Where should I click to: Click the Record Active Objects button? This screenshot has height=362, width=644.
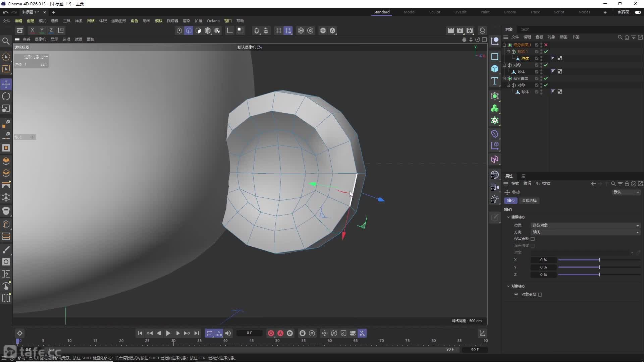[x=271, y=333]
